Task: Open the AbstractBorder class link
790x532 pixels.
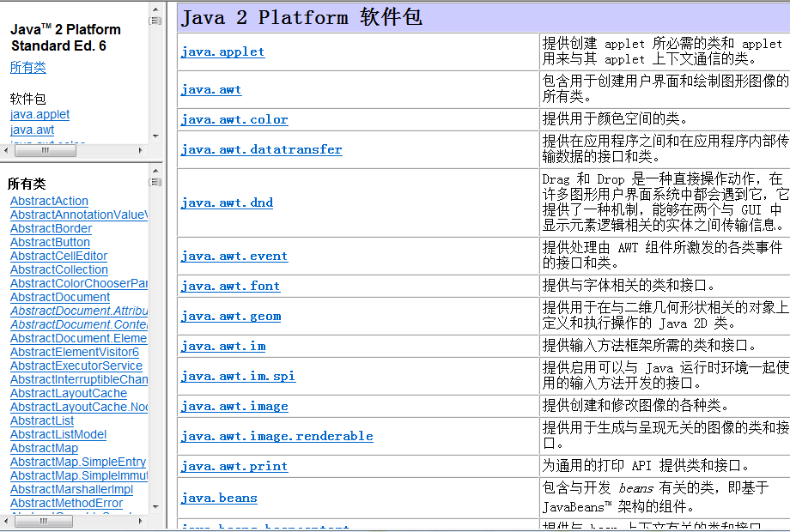Action: 51,228
